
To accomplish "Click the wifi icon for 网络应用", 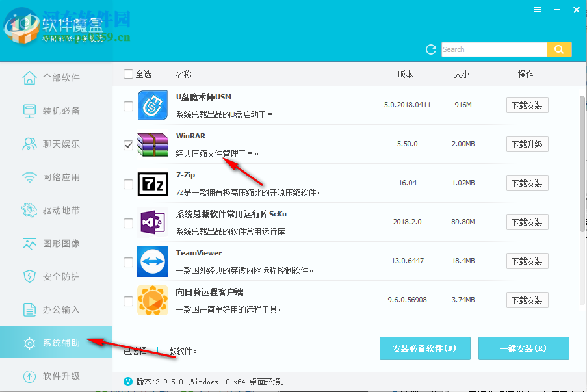I will point(29,177).
